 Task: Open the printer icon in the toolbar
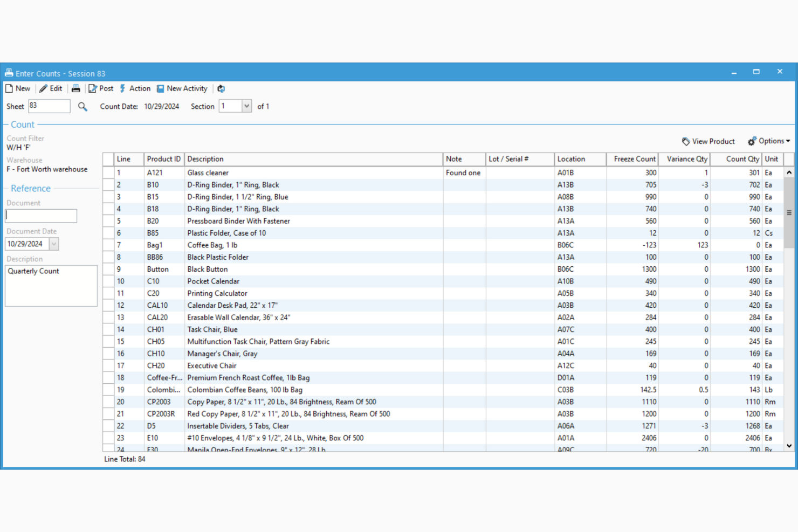pyautogui.click(x=76, y=88)
